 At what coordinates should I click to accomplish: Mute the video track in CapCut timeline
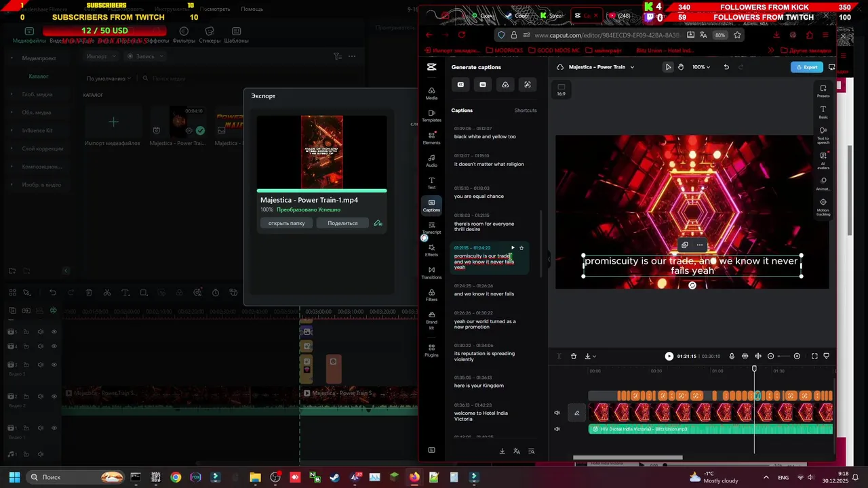[557, 413]
